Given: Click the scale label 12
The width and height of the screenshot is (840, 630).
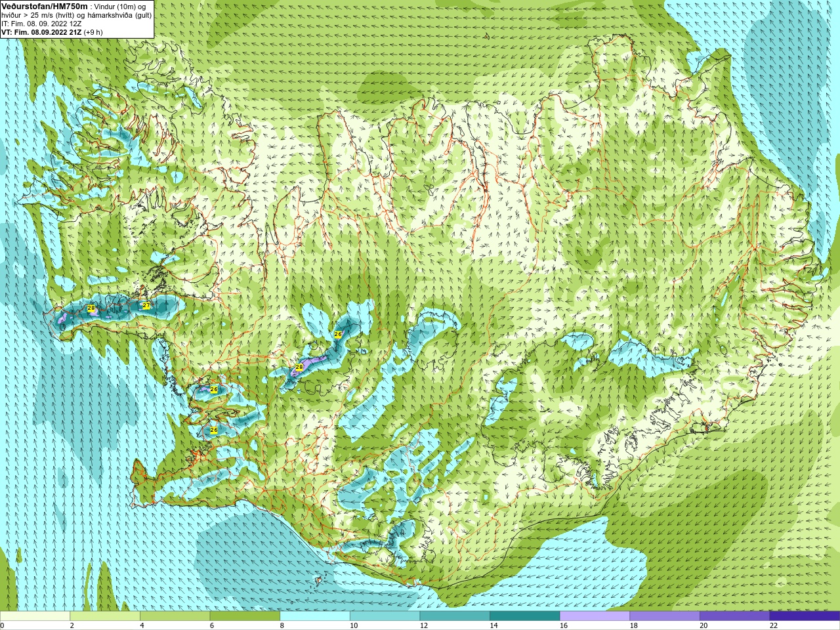Looking at the screenshot, I should (424, 625).
